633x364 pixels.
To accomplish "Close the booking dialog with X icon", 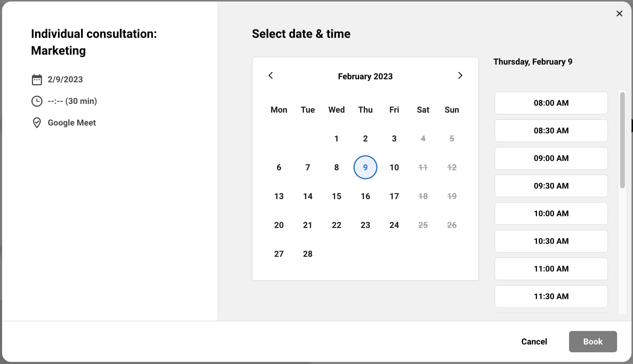I will [x=619, y=14].
